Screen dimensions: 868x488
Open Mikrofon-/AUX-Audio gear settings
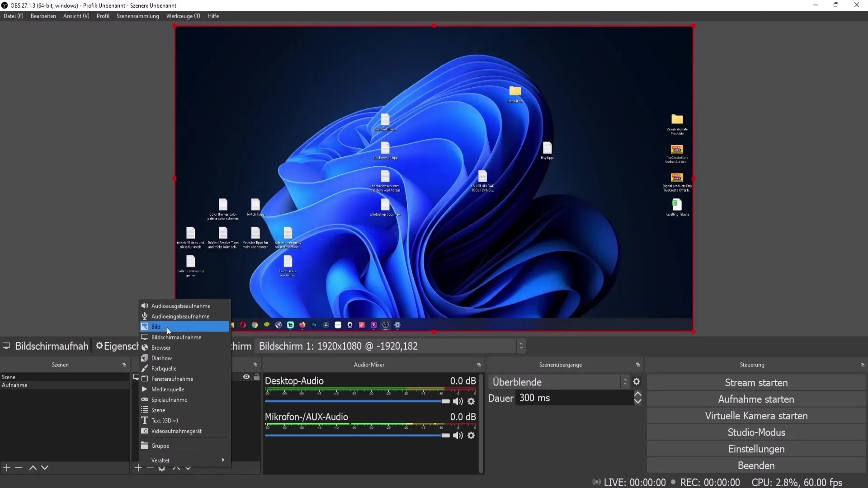tap(471, 436)
